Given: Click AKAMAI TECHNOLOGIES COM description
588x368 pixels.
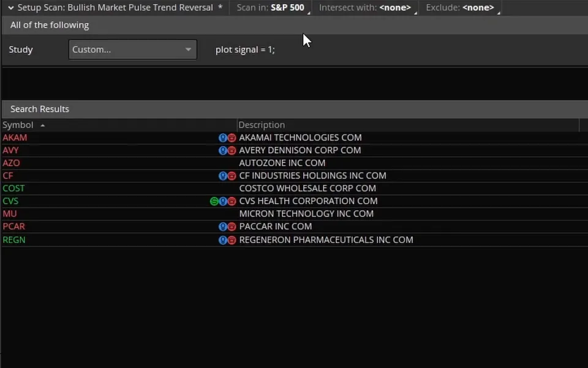Looking at the screenshot, I should (300, 138).
